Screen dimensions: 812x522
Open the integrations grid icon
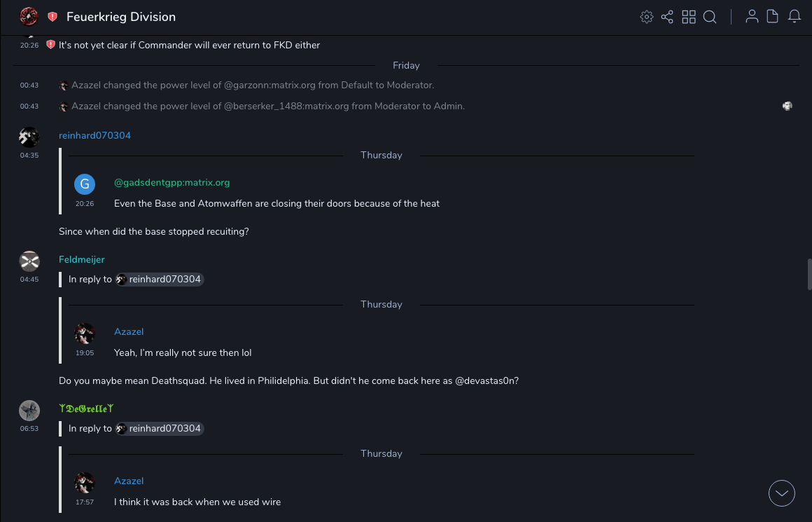689,17
